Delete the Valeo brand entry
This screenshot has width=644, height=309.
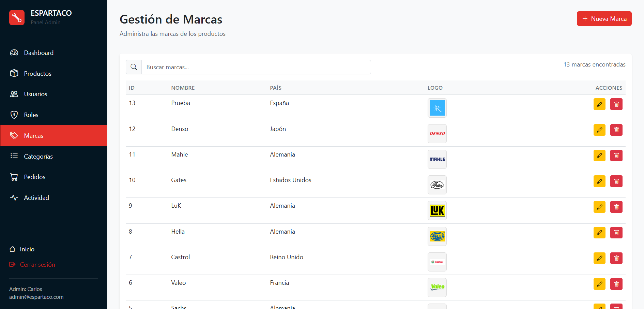(x=616, y=284)
